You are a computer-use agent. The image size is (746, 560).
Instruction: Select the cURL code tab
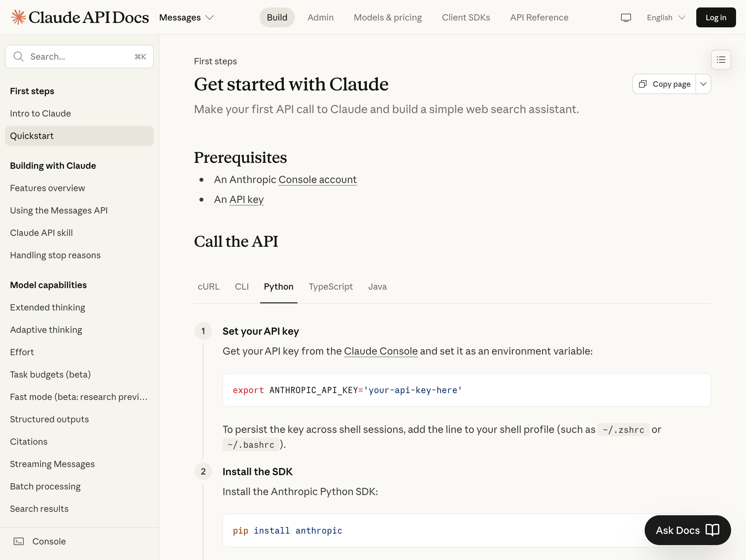tap(209, 287)
